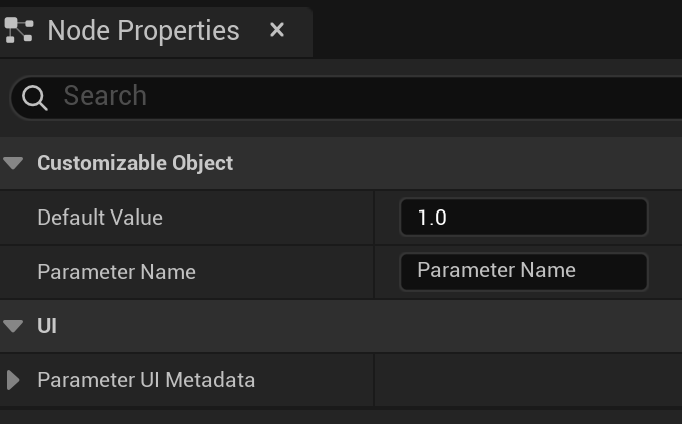The width and height of the screenshot is (682, 424).
Task: Close the Node Properties tab
Action: coord(277,30)
